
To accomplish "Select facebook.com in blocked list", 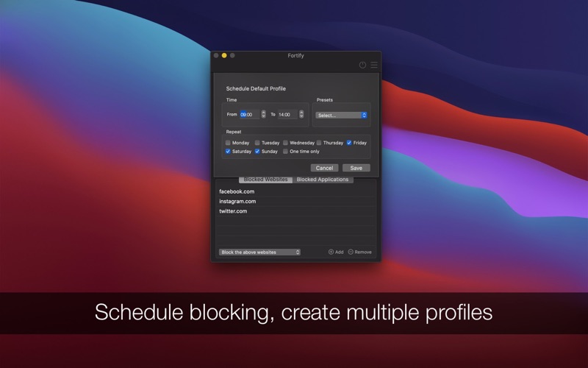I will (296, 191).
